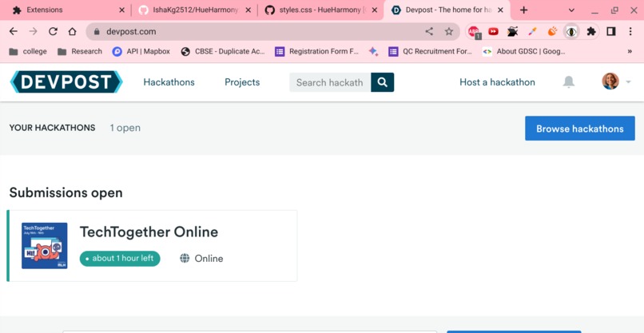Close the Extensions tab
The width and height of the screenshot is (644, 333).
point(121,10)
